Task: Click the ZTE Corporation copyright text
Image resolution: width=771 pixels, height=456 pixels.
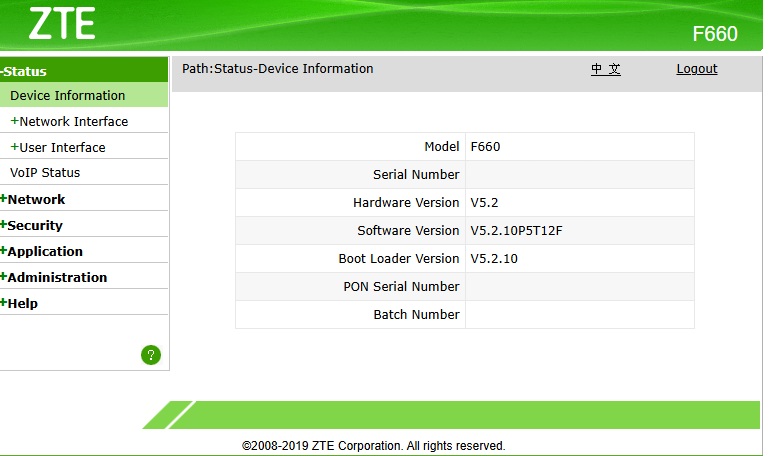Action: click(x=374, y=446)
